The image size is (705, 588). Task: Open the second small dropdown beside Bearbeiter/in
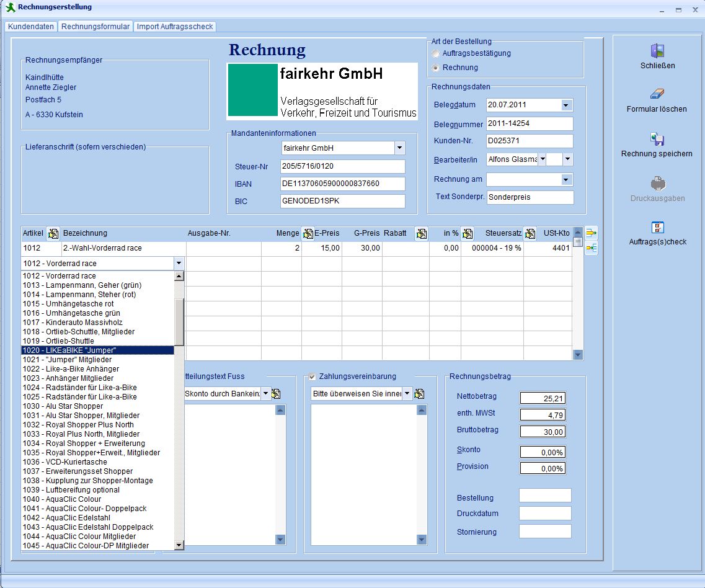(x=567, y=159)
